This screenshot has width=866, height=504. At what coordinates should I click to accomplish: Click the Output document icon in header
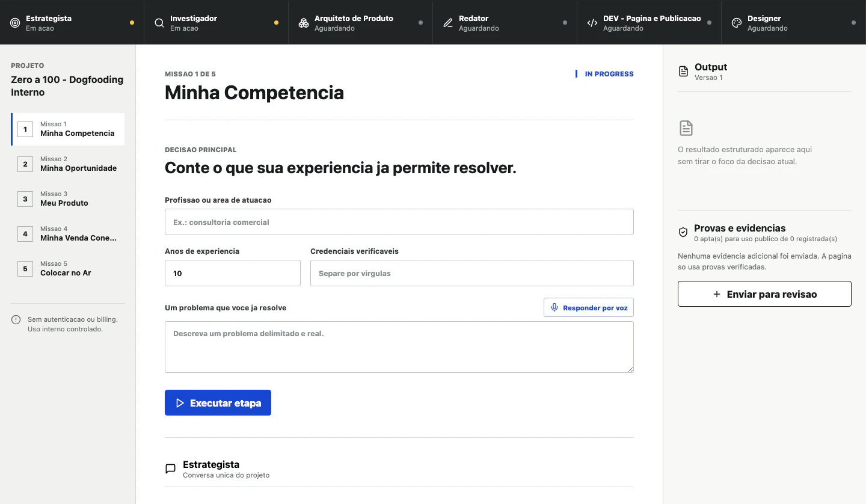tap(683, 72)
